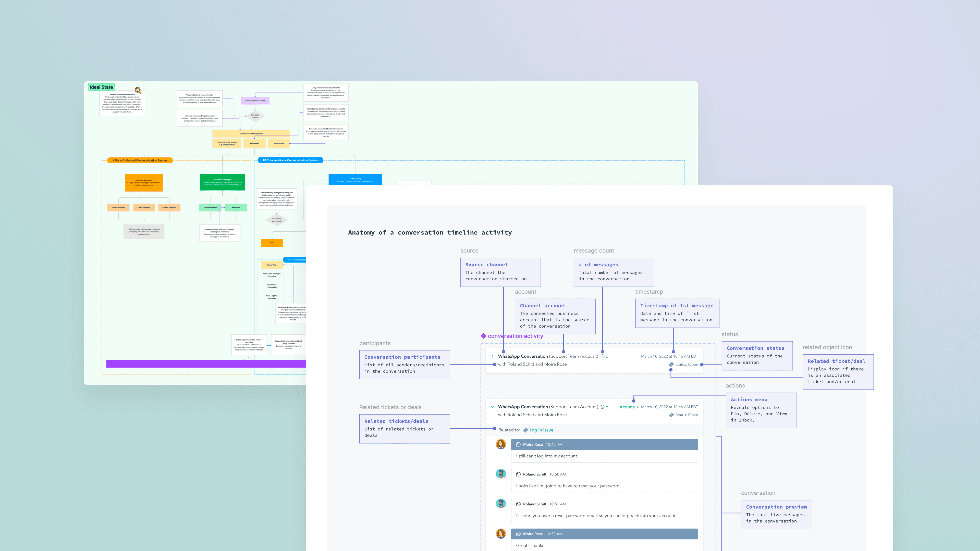Click the magnifying glass icon near Ideal State
Image resolution: width=980 pixels, height=551 pixels.
[x=138, y=91]
